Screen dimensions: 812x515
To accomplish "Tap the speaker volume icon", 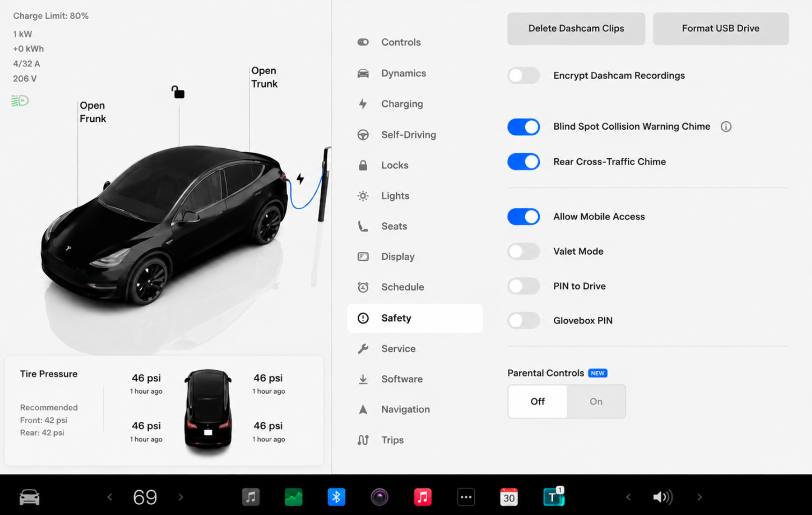I will click(663, 497).
